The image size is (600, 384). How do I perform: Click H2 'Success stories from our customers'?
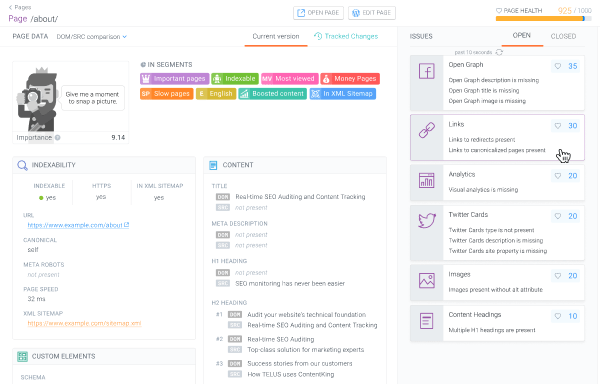[300, 364]
